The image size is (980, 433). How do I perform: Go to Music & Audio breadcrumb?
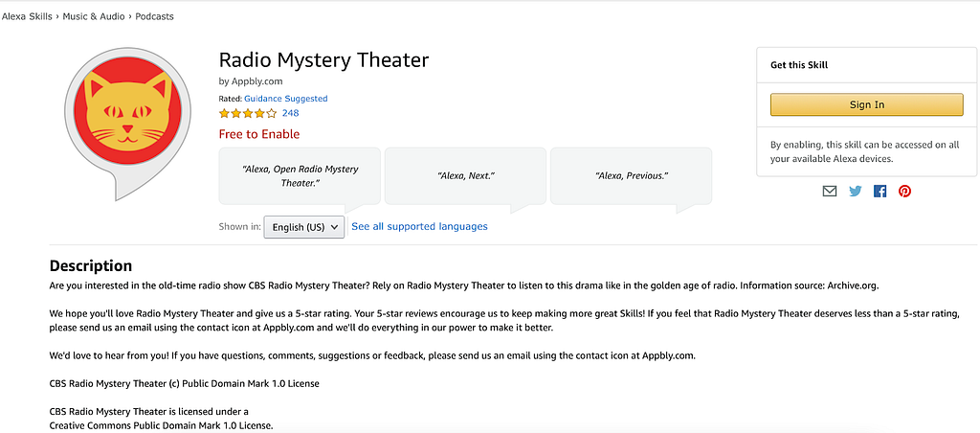95,17
